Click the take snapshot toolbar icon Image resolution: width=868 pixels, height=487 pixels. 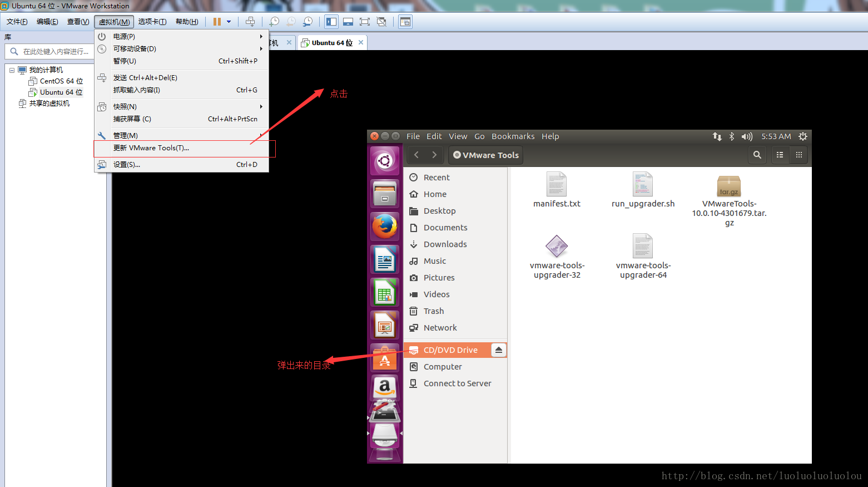click(274, 22)
